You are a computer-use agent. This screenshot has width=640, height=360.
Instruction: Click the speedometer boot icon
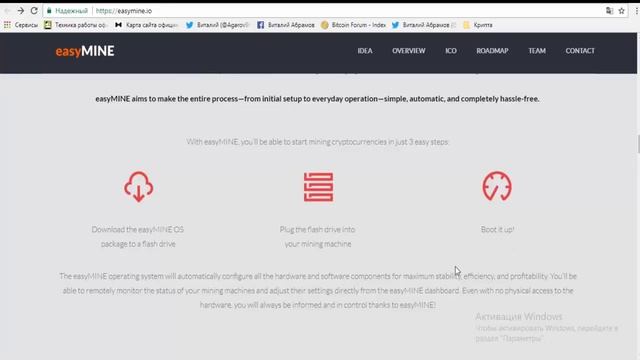pyautogui.click(x=497, y=186)
